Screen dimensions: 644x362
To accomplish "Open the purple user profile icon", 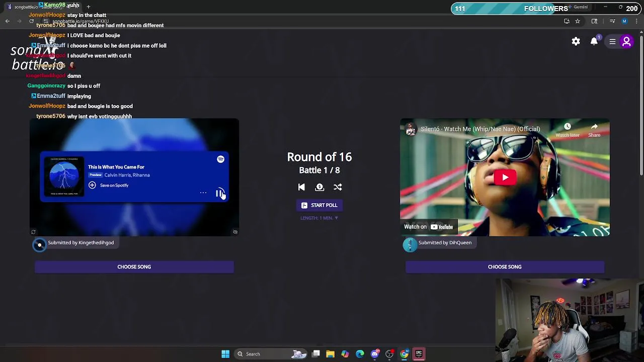I will click(626, 42).
